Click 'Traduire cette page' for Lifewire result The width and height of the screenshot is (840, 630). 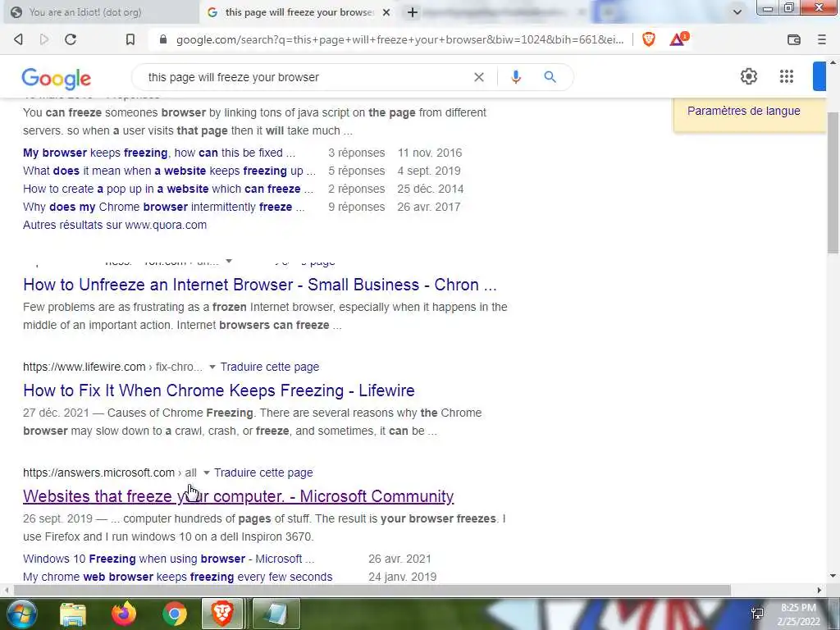click(x=269, y=367)
